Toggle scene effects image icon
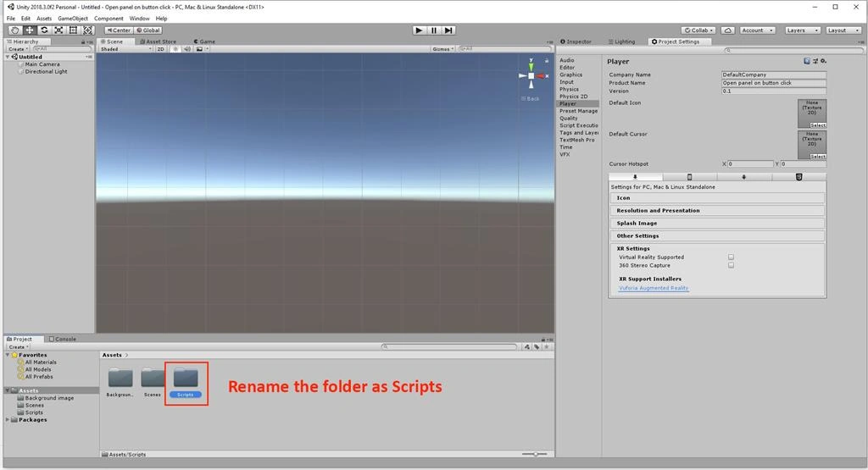 199,49
